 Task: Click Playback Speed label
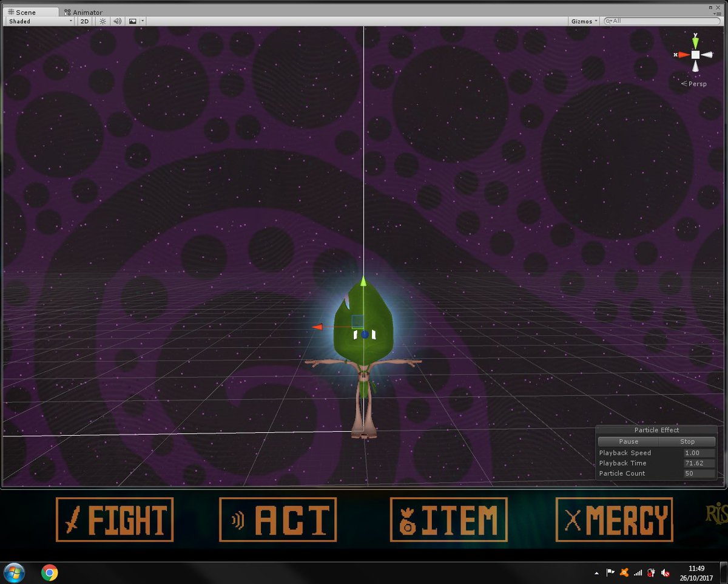pos(625,453)
